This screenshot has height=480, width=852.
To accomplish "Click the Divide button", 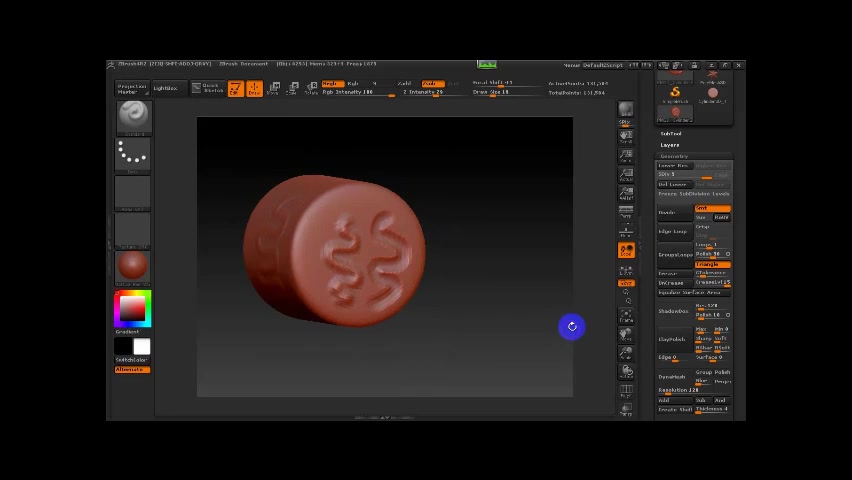I will [x=674, y=213].
